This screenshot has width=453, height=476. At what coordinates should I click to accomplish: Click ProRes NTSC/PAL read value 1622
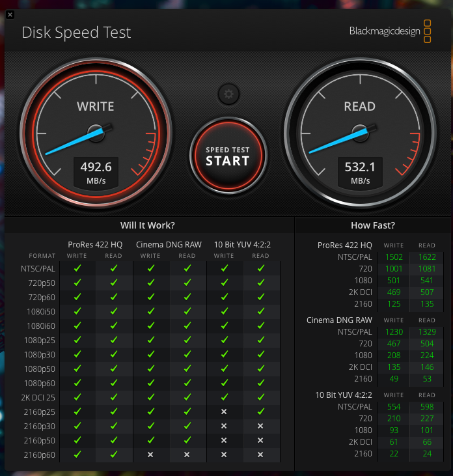(x=427, y=257)
